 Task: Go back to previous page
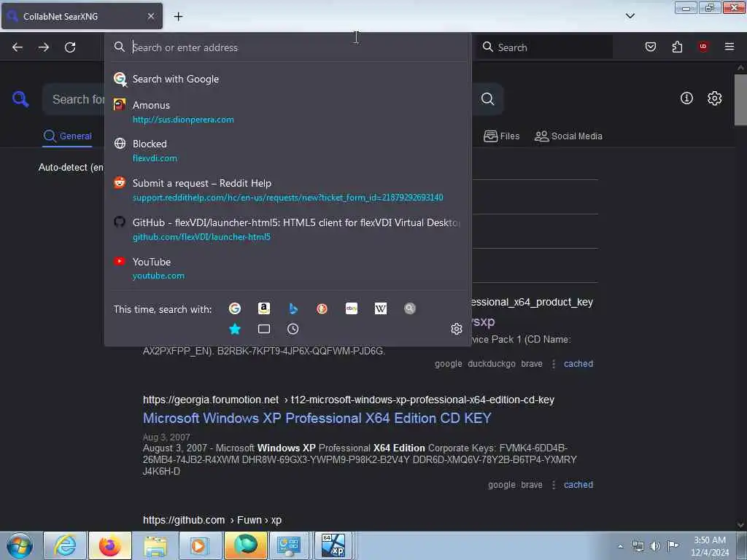coord(18,47)
